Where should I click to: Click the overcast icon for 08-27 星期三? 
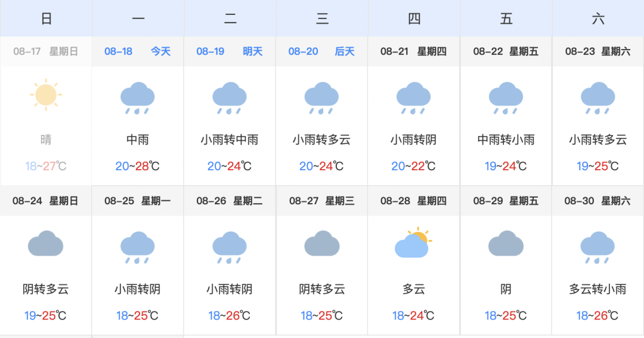pos(321,244)
